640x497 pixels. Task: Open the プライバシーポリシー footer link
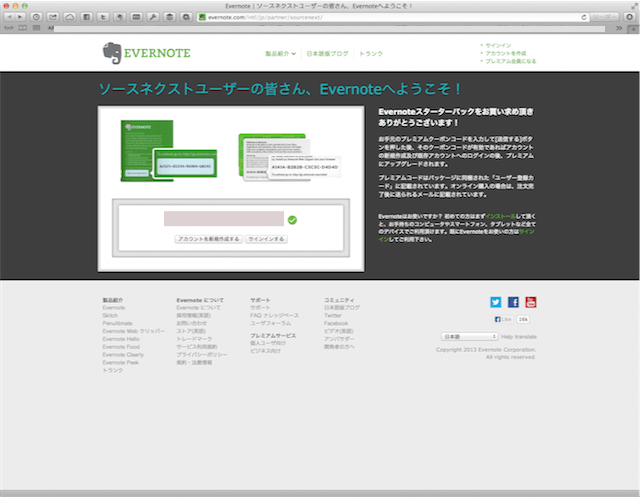click(x=202, y=355)
